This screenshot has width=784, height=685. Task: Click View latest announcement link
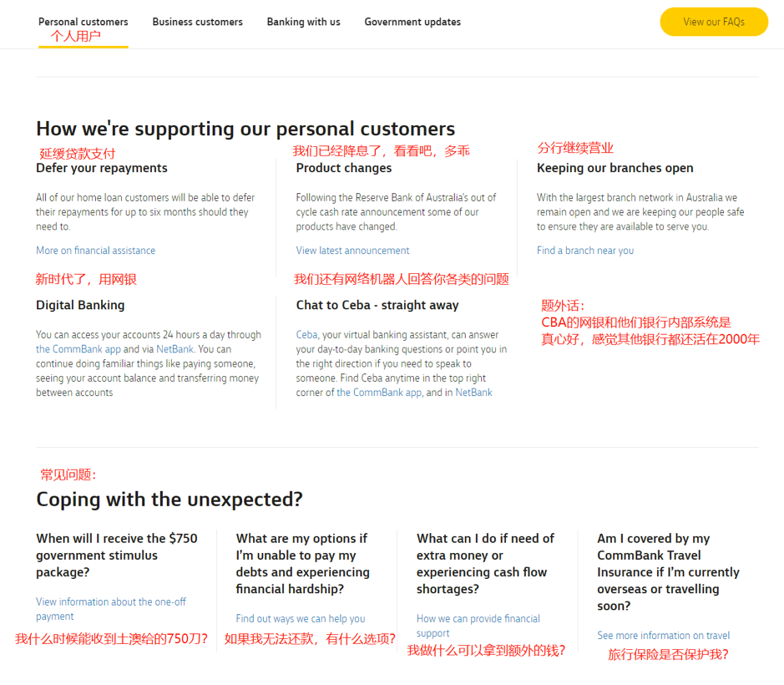click(x=352, y=251)
